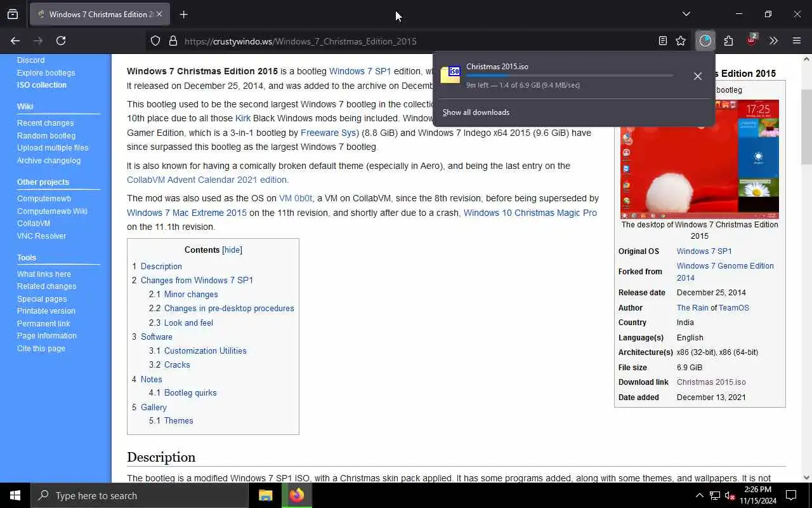Image resolution: width=812 pixels, height=508 pixels.
Task: Open Related changes tool link
Action: 46,286
